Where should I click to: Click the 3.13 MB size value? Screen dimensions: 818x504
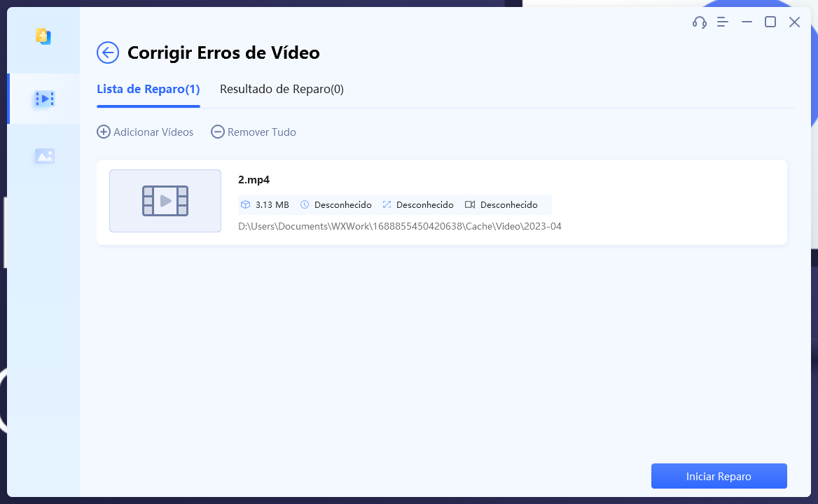tap(272, 205)
